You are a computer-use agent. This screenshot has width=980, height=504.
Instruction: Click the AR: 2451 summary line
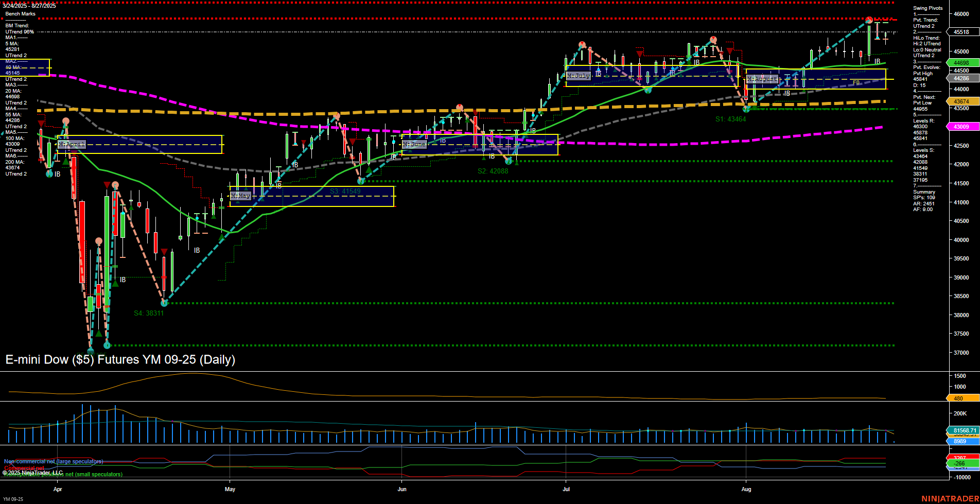tap(924, 204)
